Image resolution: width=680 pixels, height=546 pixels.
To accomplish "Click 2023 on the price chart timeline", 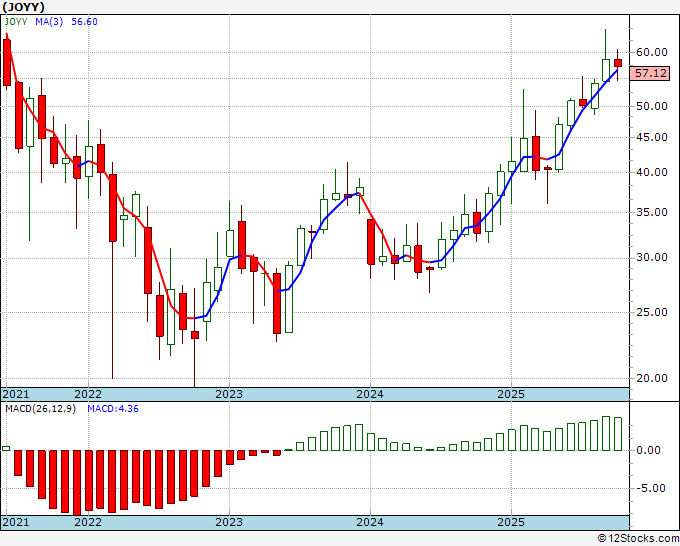I will [x=229, y=394].
